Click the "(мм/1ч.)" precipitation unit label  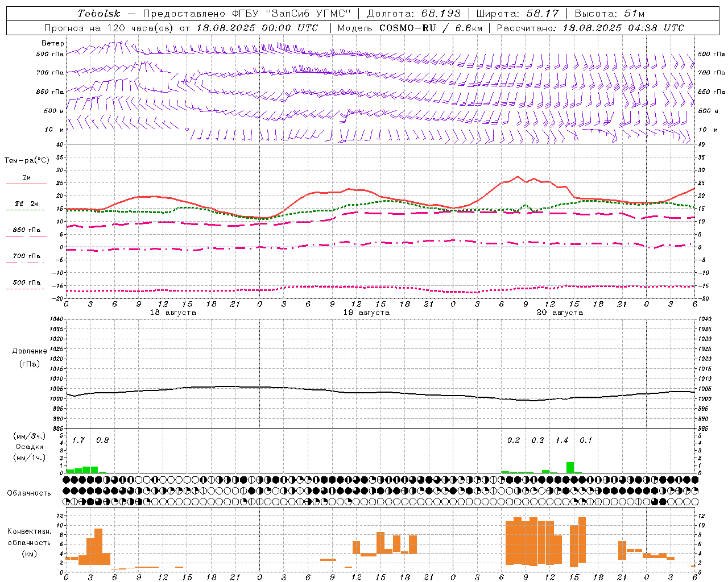(x=30, y=458)
